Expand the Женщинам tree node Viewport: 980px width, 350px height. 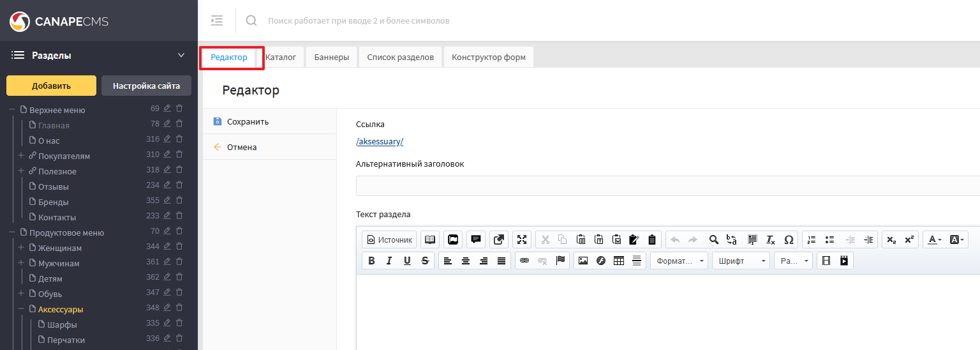[x=21, y=248]
